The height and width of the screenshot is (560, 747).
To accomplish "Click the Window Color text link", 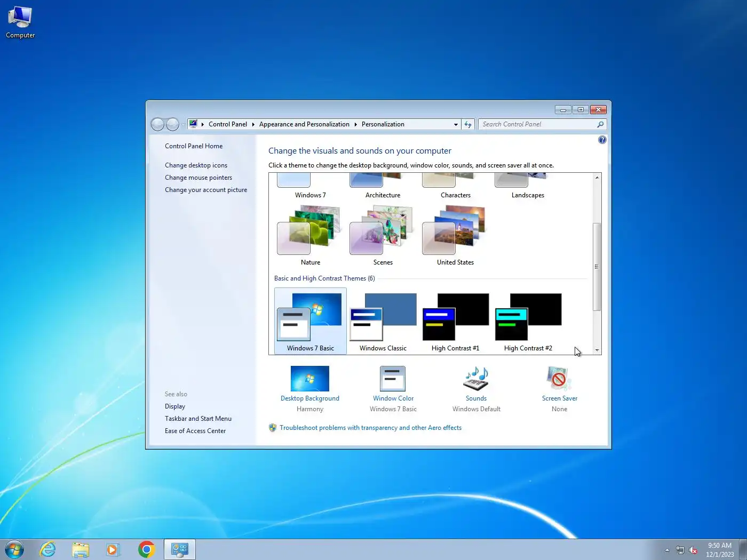I will coord(393,398).
